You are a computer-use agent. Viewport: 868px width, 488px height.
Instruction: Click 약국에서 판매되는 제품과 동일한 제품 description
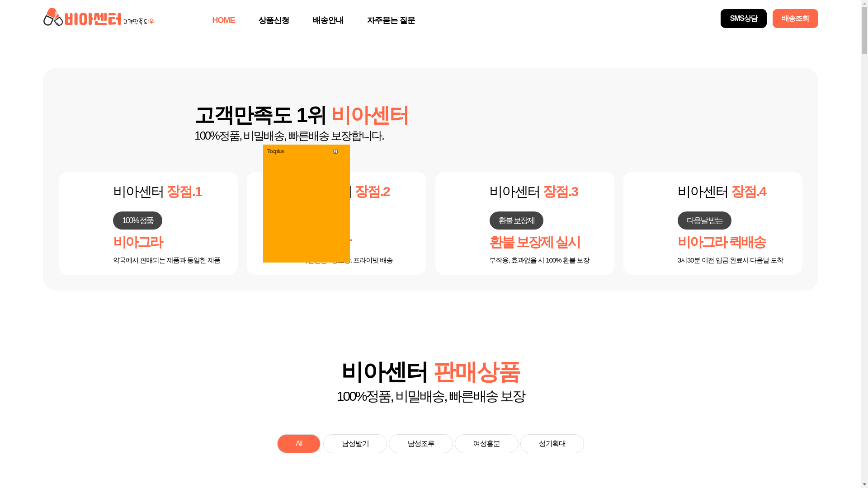tap(166, 260)
